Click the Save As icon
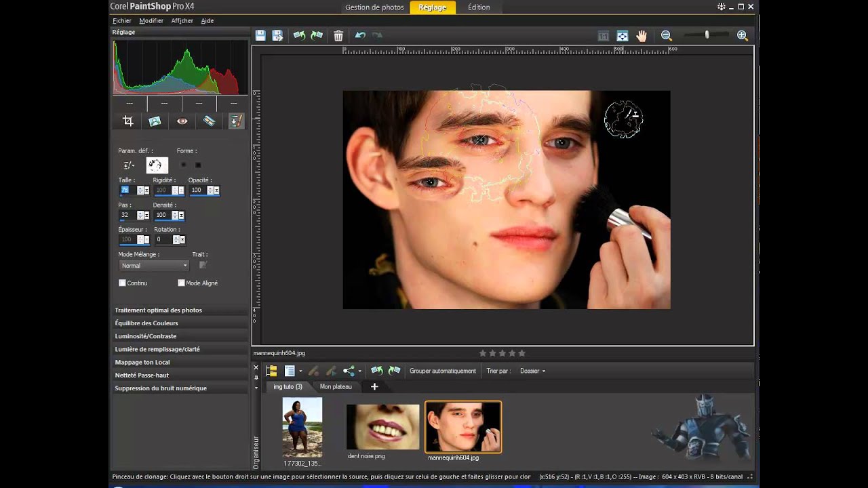 (x=277, y=35)
